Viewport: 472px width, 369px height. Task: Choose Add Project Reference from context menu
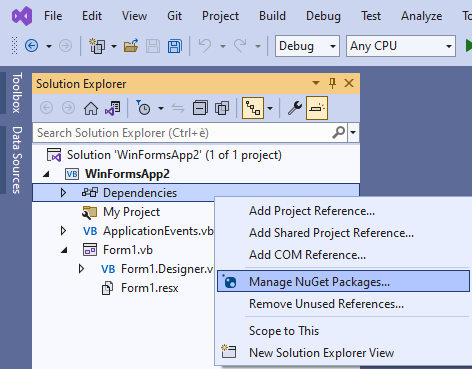click(312, 211)
